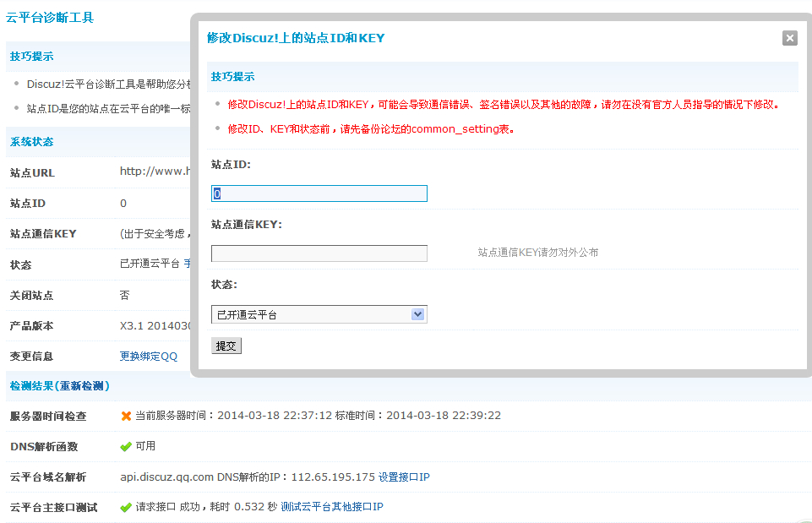Submit the form with 提交 button

(226, 346)
